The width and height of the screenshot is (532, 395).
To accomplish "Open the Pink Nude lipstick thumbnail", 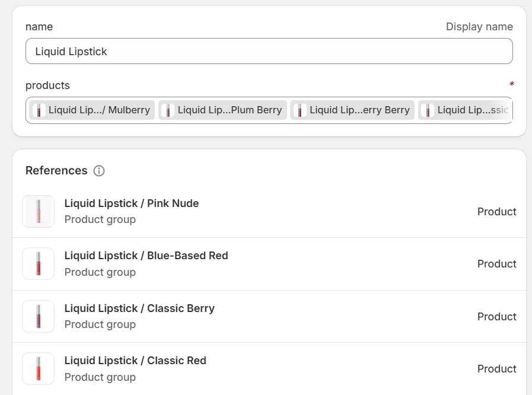I will tap(39, 211).
